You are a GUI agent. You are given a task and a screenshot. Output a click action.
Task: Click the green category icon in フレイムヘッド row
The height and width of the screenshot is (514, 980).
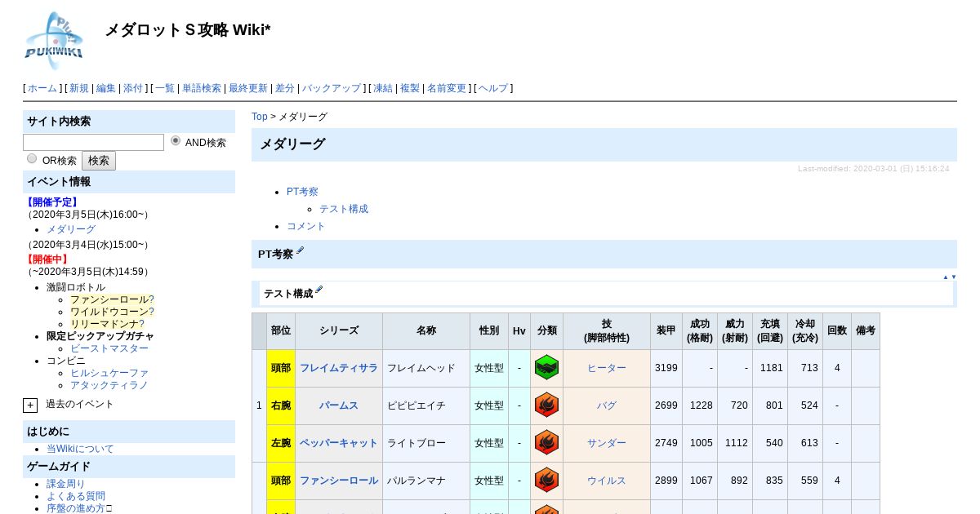546,368
